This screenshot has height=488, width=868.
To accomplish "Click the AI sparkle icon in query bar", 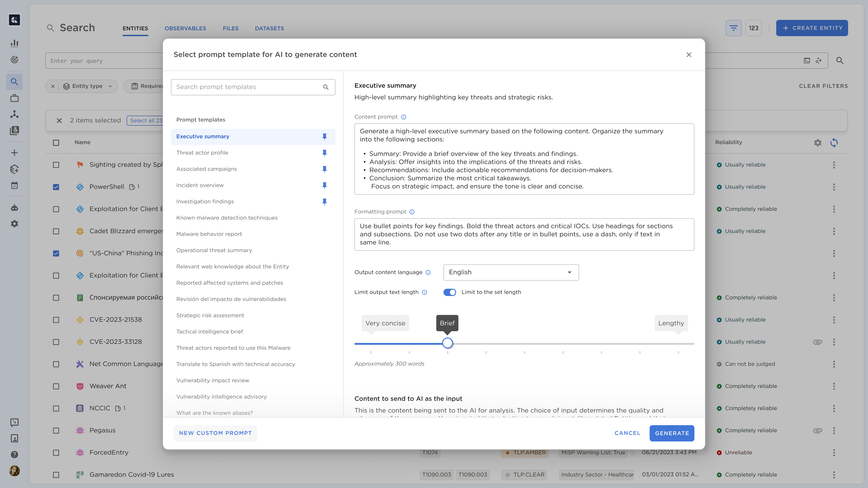I will (818, 61).
